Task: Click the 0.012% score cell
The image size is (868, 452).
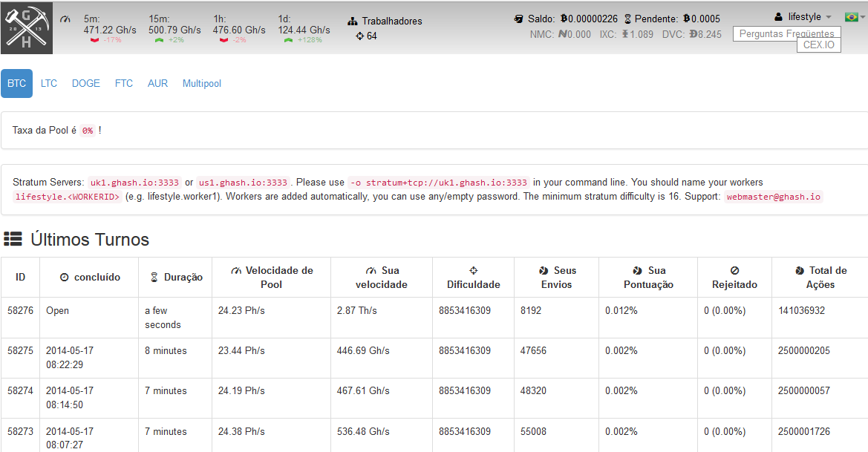Action: coord(621,311)
